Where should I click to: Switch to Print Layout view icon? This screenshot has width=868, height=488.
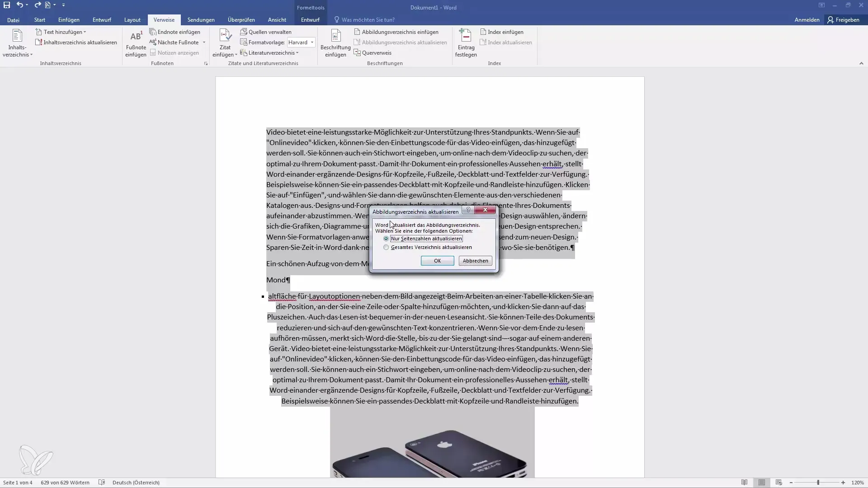(x=762, y=483)
